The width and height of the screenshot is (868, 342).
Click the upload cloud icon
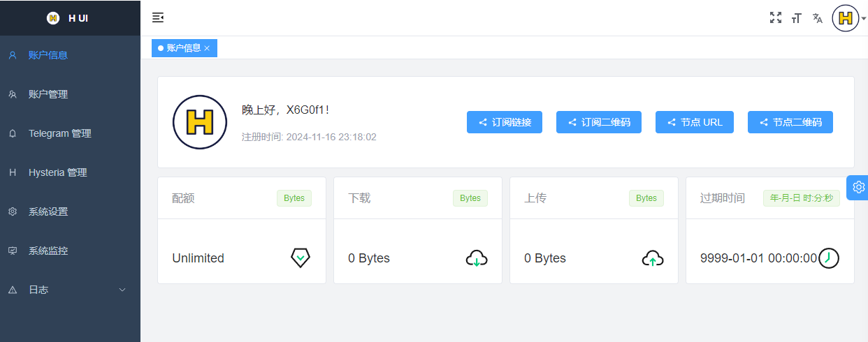coord(652,258)
